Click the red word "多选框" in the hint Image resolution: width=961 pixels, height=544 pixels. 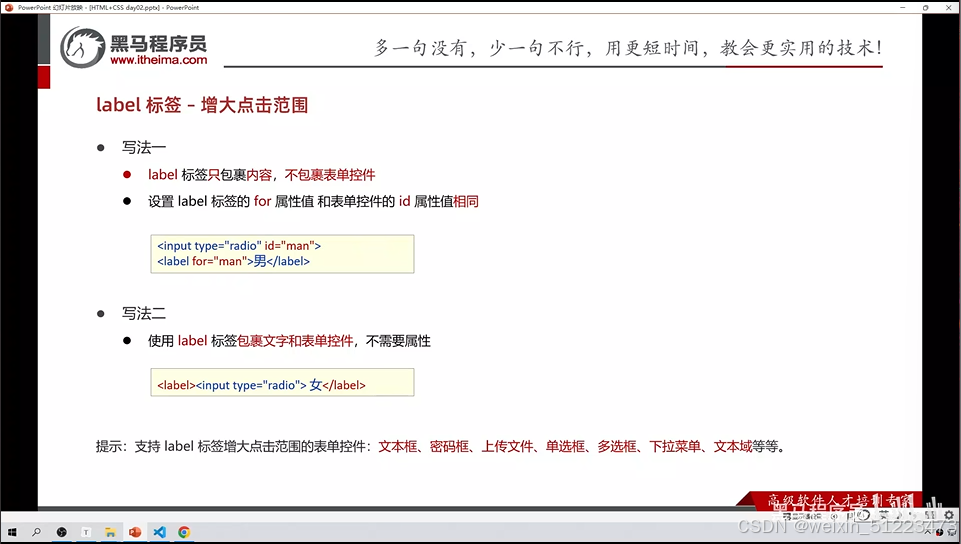[617, 447]
